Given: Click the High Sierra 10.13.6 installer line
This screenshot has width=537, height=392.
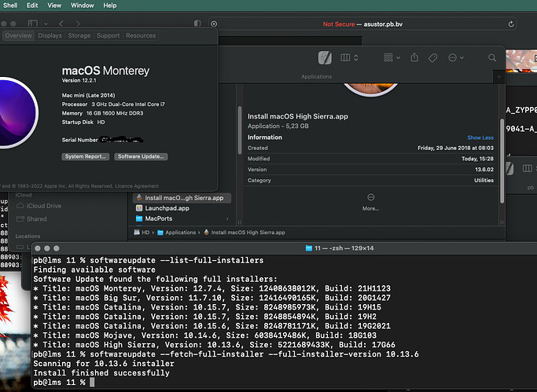Looking at the screenshot, I should [215, 344].
